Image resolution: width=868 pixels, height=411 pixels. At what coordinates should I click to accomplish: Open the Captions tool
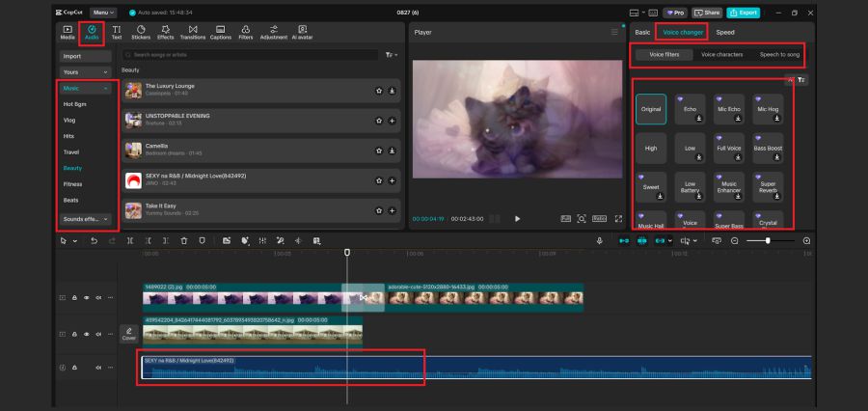click(x=221, y=33)
